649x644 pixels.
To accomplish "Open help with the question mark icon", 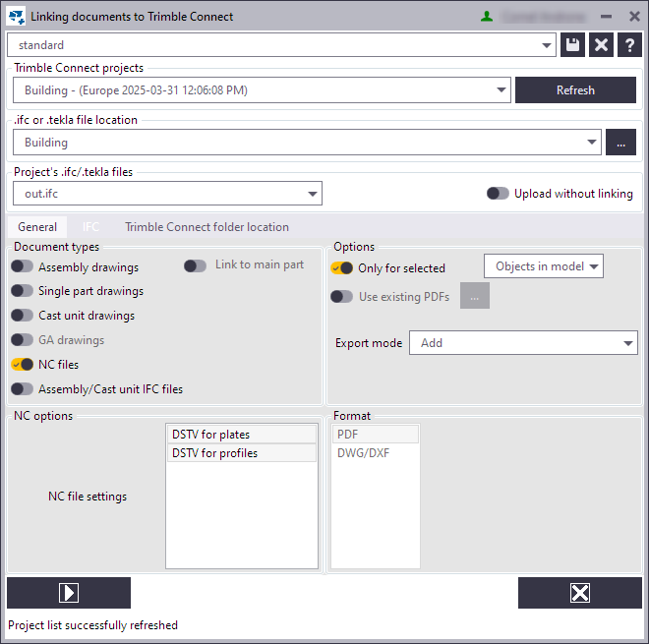I will click(629, 44).
